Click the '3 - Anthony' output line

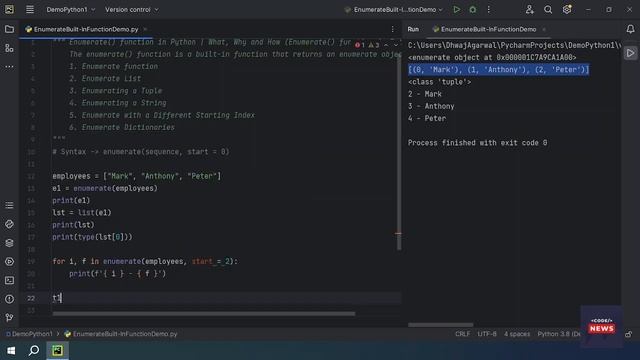431,107
